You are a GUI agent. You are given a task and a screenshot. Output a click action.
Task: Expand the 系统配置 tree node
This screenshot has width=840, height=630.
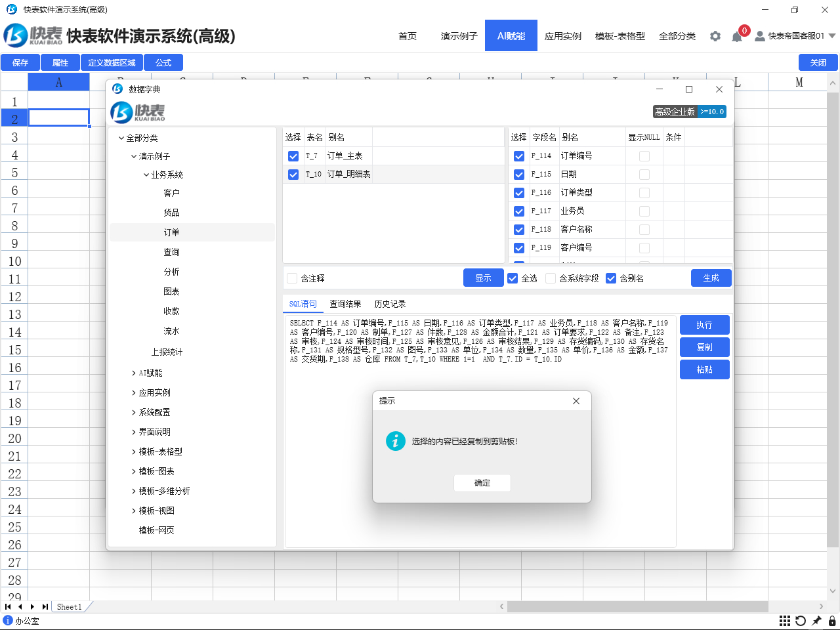pos(134,412)
